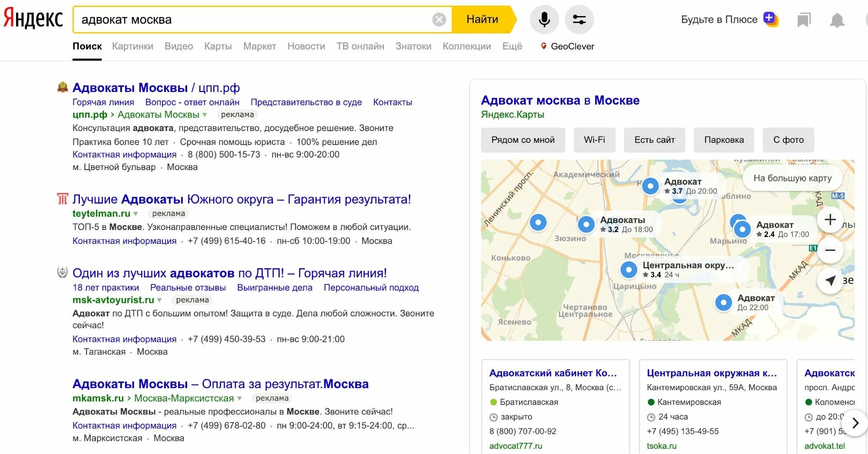Open Яндекс.Карты source link
This screenshot has width=868, height=454.
click(512, 115)
